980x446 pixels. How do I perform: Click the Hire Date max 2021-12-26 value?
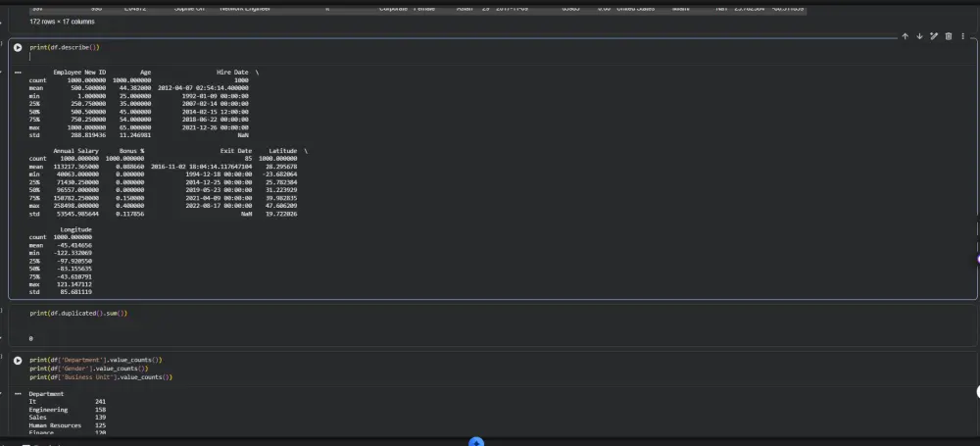pos(215,127)
